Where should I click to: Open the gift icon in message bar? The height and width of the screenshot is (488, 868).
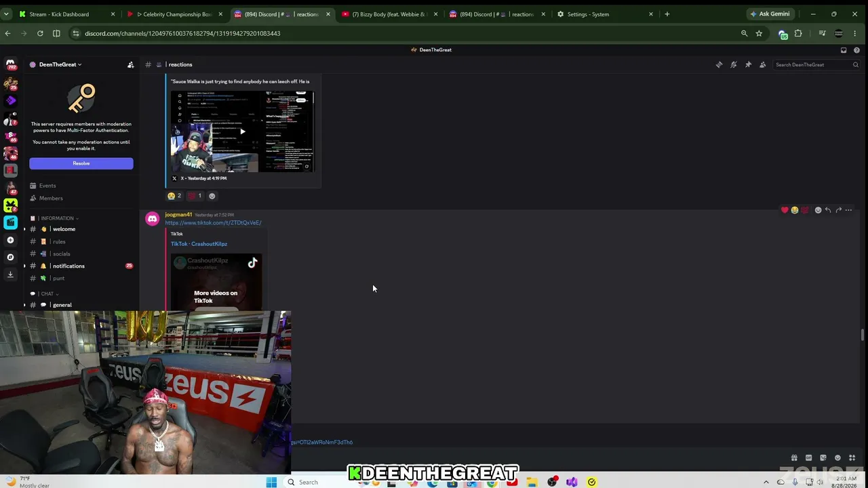[794, 458]
